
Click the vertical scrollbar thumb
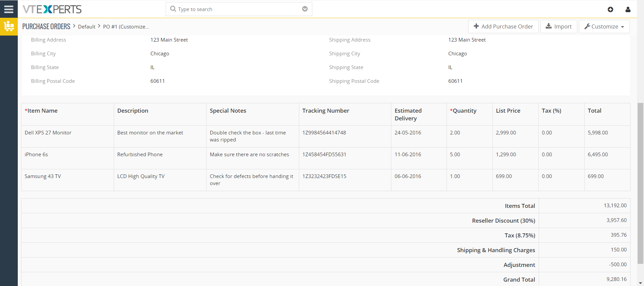point(640,183)
